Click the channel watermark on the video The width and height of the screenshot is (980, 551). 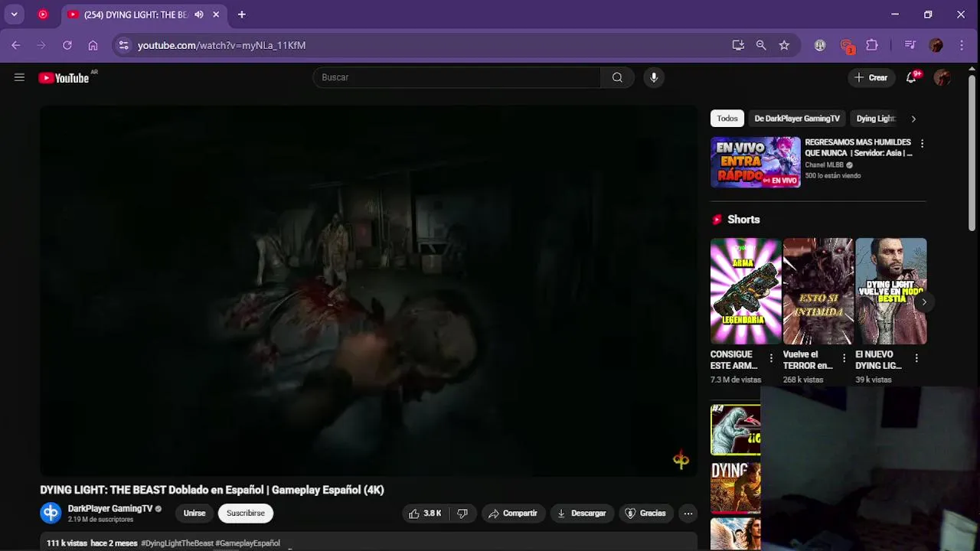pyautogui.click(x=681, y=460)
